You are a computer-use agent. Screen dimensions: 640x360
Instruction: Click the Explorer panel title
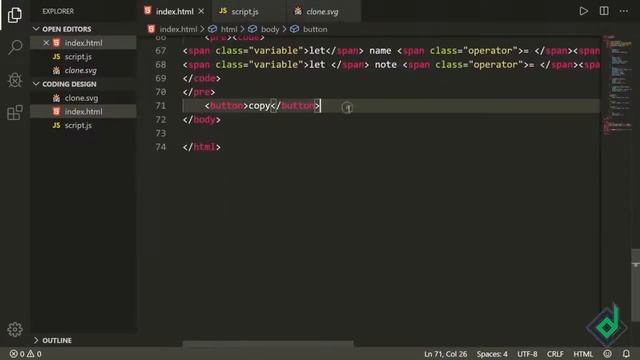coord(58,11)
